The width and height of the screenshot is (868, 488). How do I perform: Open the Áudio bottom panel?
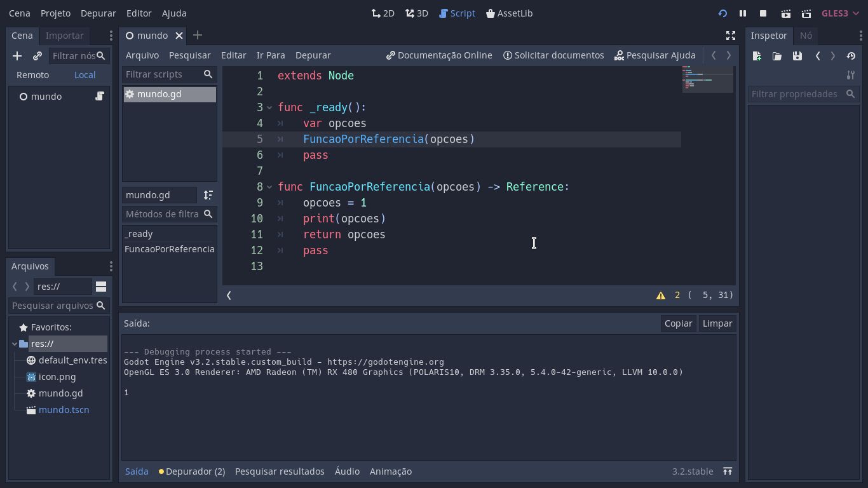(x=347, y=471)
